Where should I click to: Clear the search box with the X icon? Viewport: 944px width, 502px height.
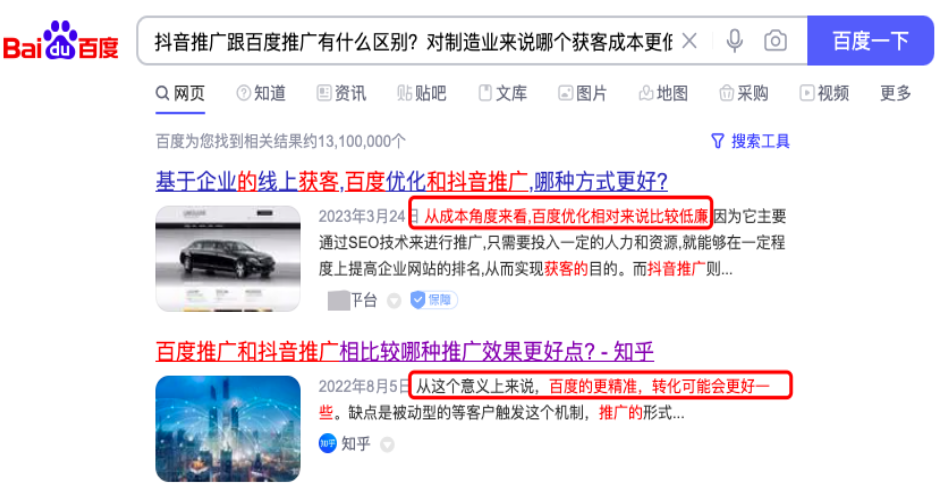[690, 41]
